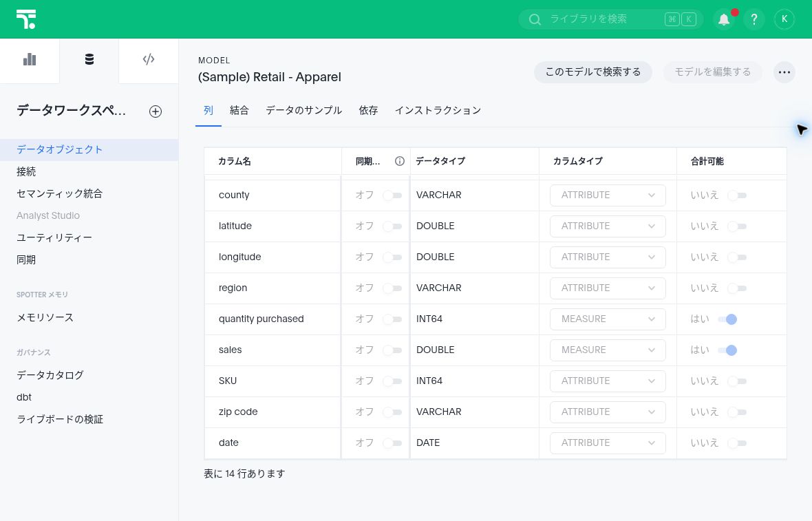Open column type dropdown for SKU
The width and height of the screenshot is (812, 521).
(608, 381)
